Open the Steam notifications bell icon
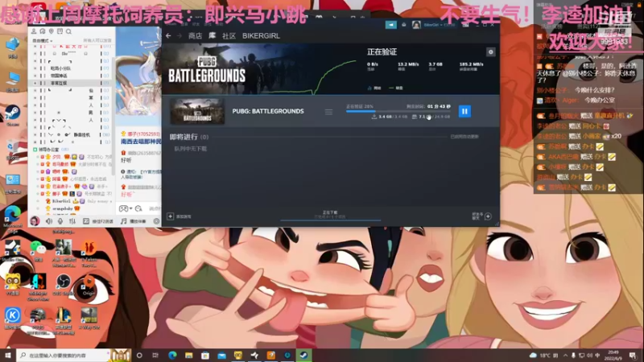 [404, 25]
